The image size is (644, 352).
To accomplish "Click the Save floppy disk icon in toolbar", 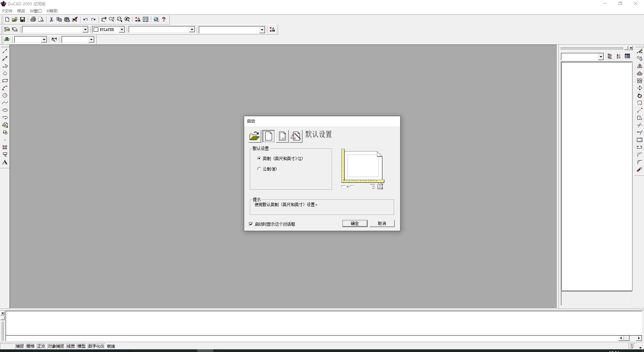I will pyautogui.click(x=22, y=19).
